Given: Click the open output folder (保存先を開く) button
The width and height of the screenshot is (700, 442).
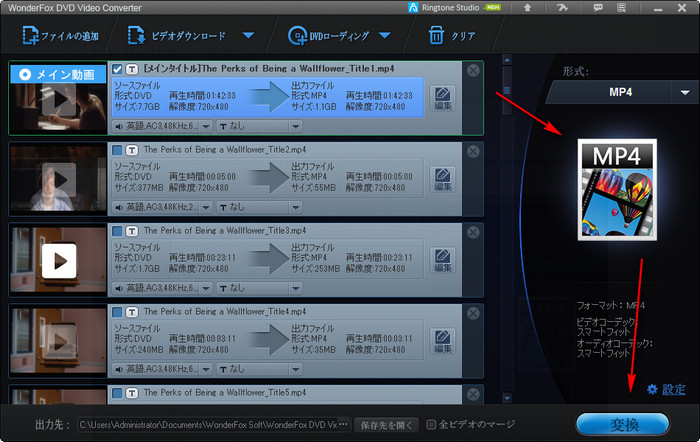Looking at the screenshot, I should pos(387,425).
